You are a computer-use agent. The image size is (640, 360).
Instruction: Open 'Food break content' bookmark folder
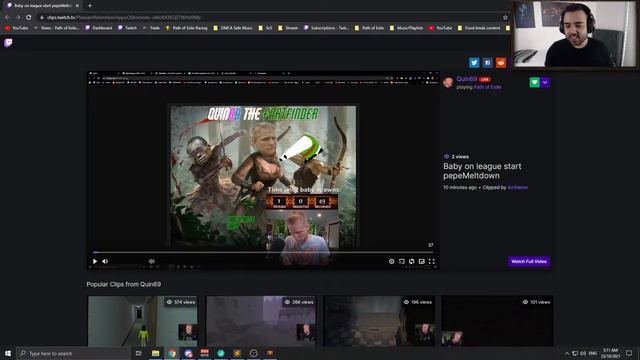(479, 28)
